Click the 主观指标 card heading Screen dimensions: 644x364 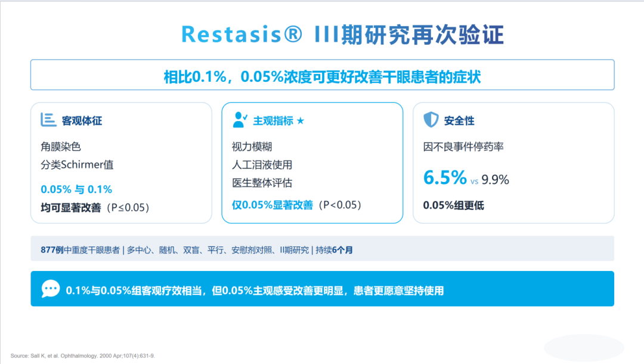[273, 121]
